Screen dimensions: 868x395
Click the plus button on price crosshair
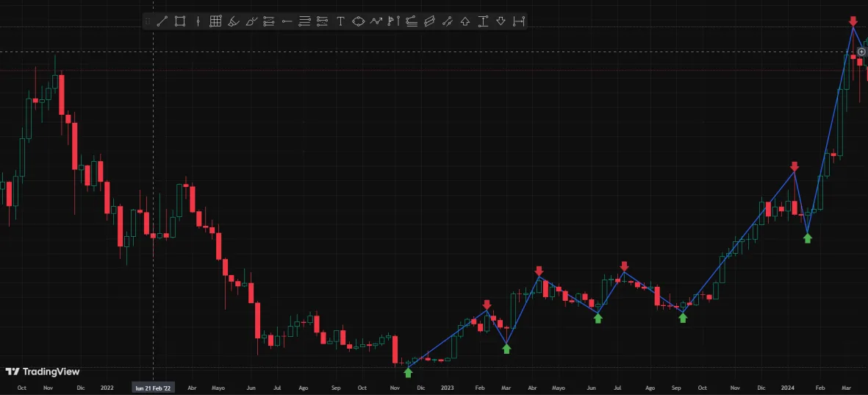tap(861, 52)
